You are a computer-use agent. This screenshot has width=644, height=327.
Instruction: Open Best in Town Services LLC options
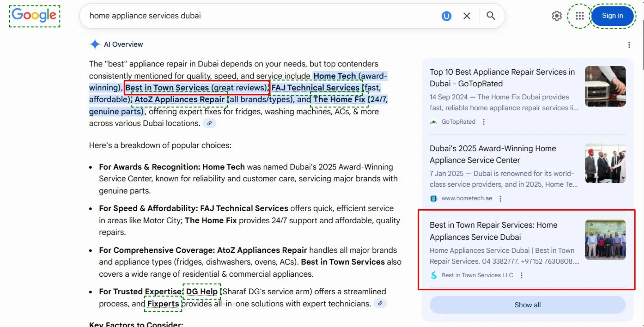click(521, 275)
